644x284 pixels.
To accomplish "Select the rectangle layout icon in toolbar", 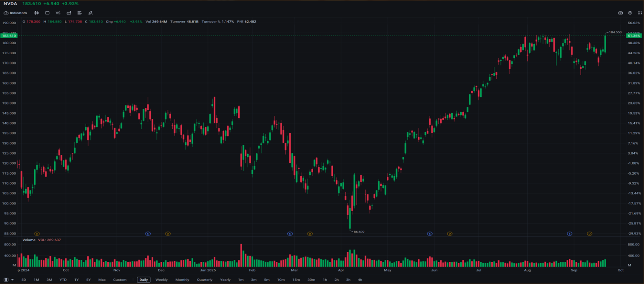I will click(x=47, y=13).
